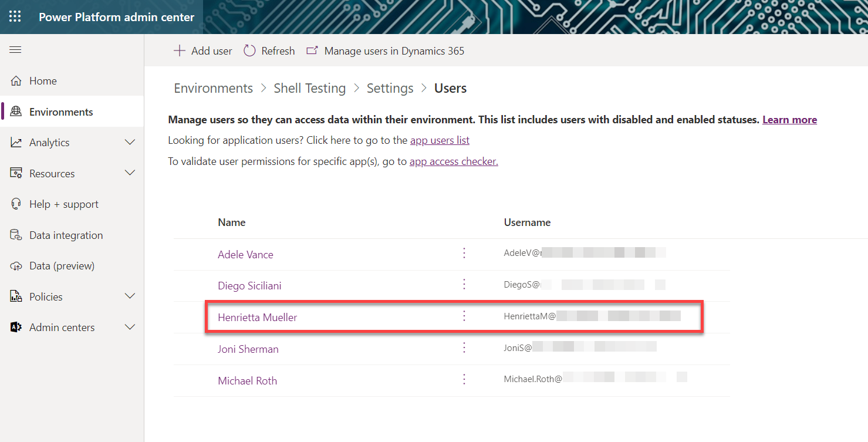Navigate to Settings breadcrumb
The height and width of the screenshot is (442, 868).
click(390, 88)
